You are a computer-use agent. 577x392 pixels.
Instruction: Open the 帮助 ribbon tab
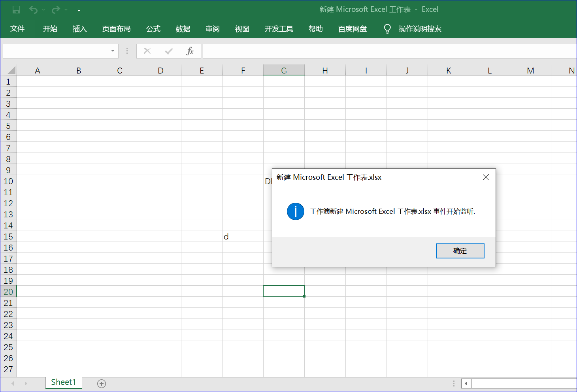(x=316, y=29)
